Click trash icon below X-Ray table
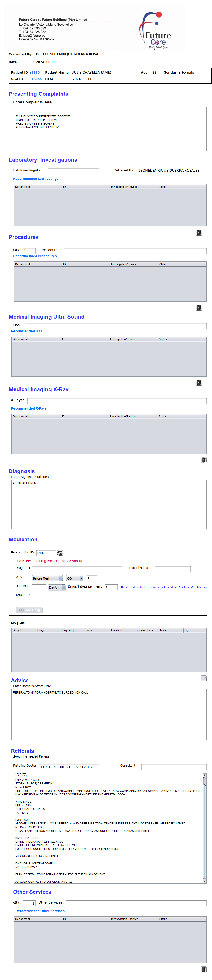This screenshot has height=980, width=212. click(203, 460)
